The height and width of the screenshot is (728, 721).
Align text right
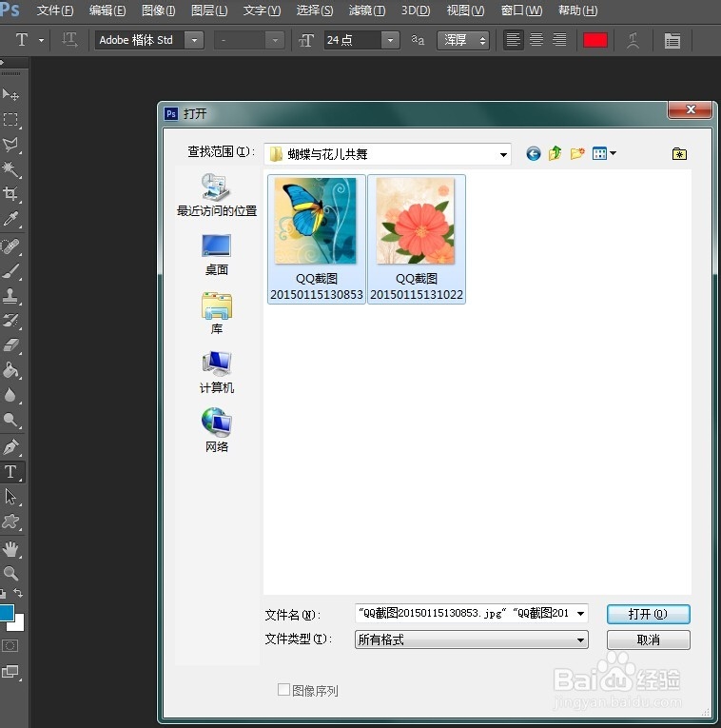pyautogui.click(x=559, y=40)
